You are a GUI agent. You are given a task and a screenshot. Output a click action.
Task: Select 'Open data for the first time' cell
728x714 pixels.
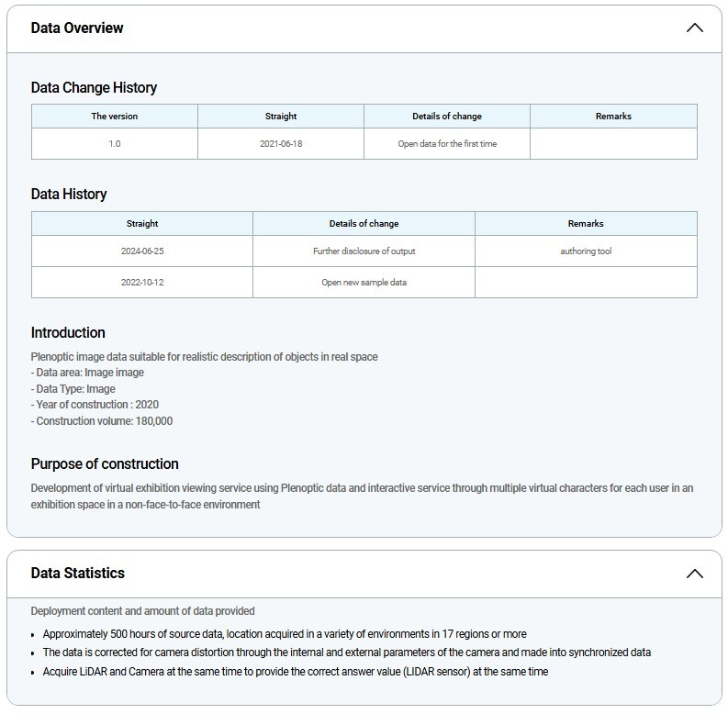tap(447, 144)
